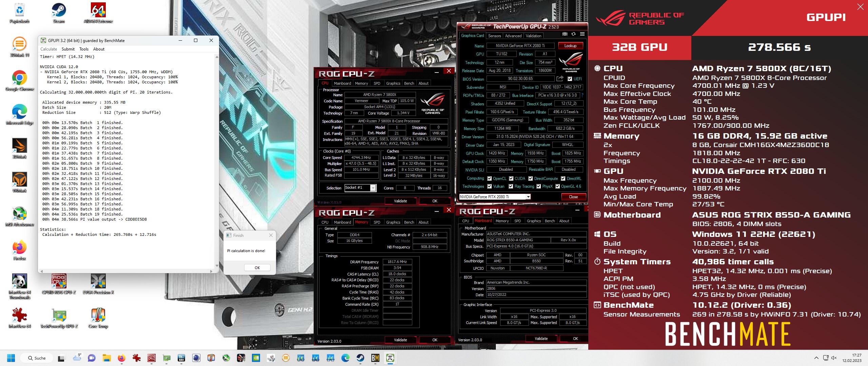868x366 pixels.
Task: Click the Steam icon in the taskbar
Action: (360, 358)
